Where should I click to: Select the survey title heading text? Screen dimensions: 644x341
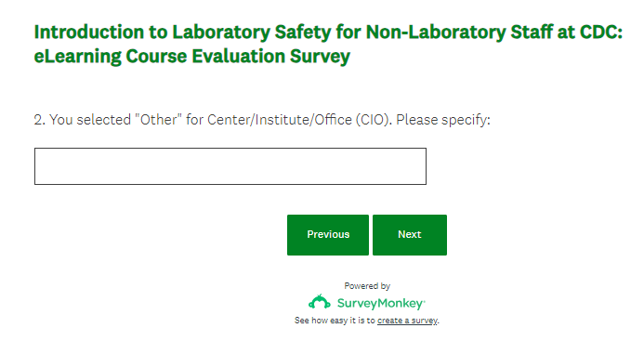328,44
